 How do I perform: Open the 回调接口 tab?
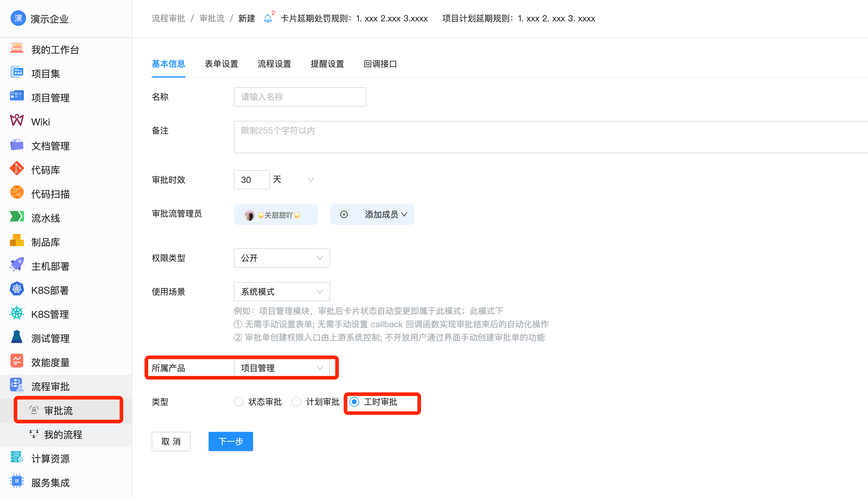pyautogui.click(x=380, y=64)
